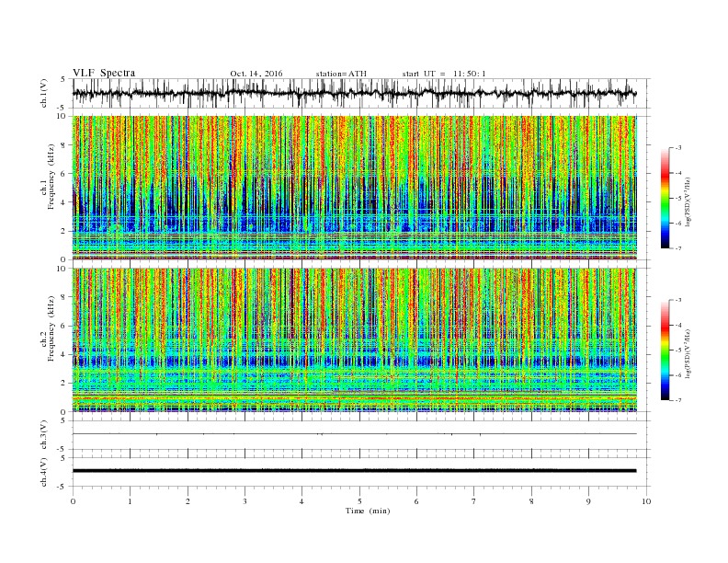Click the ch.2 spectrogram plot
This screenshot has height=563, width=728.
pyautogui.click(x=355, y=339)
